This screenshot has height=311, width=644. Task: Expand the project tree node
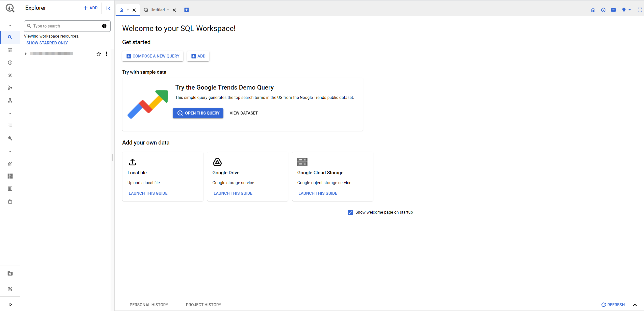25,54
